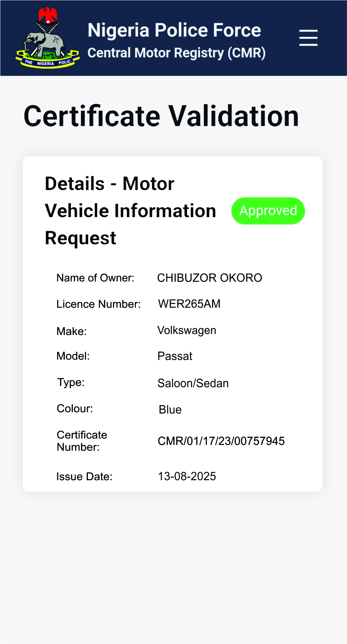Image resolution: width=347 pixels, height=644 pixels.
Task: Click the Nigeria Police Force header title
Action: pos(174,30)
